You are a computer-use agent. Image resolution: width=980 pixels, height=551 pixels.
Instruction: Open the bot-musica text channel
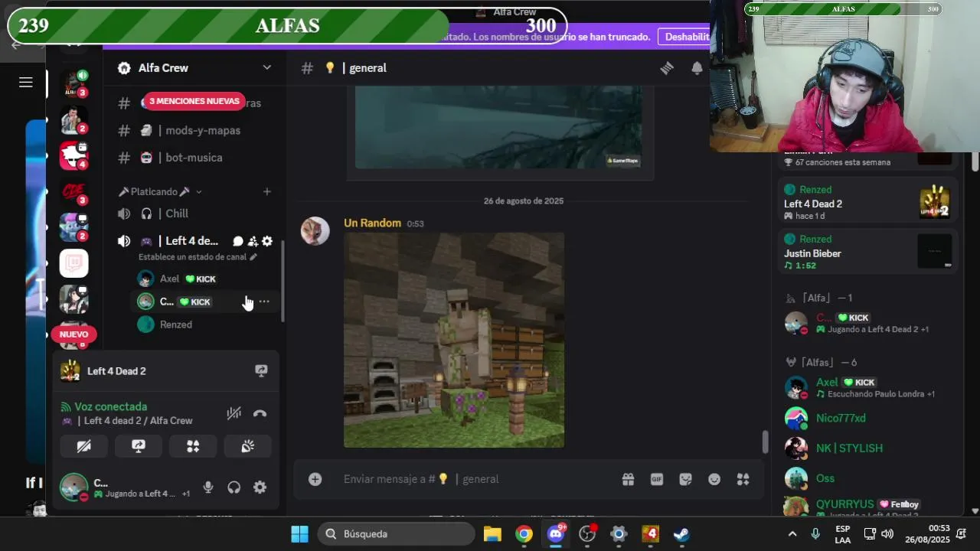(x=196, y=158)
